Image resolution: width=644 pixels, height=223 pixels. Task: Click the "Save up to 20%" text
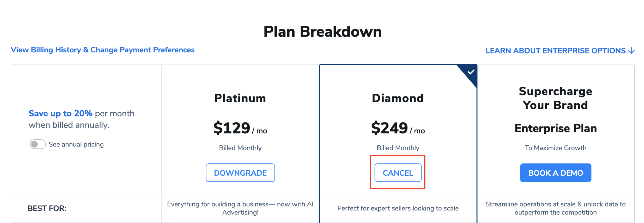(x=60, y=114)
